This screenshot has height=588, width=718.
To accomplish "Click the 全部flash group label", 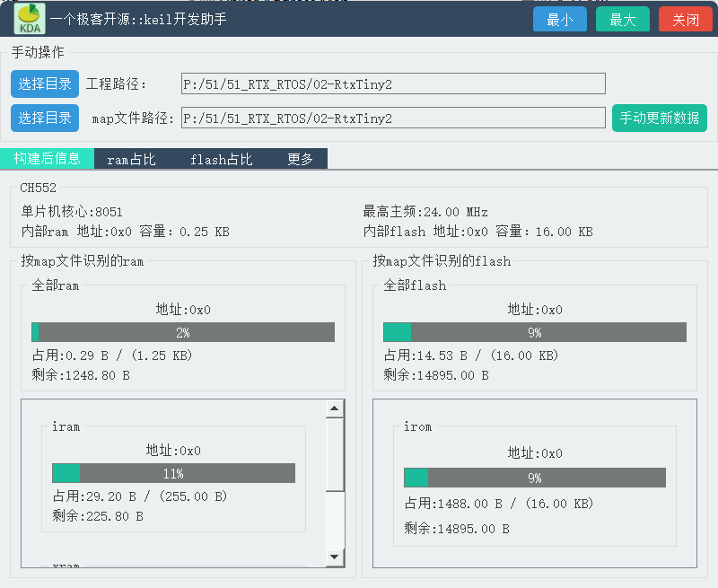I will (x=415, y=285).
